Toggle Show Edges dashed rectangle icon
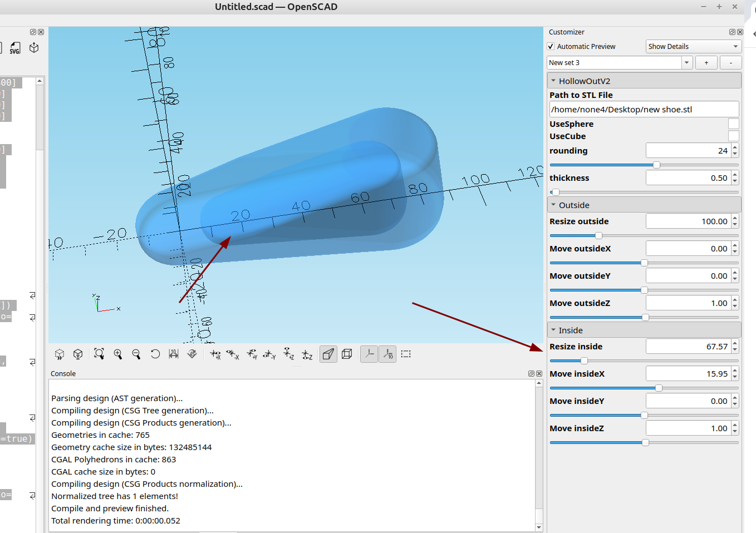756x533 pixels. tap(406, 354)
